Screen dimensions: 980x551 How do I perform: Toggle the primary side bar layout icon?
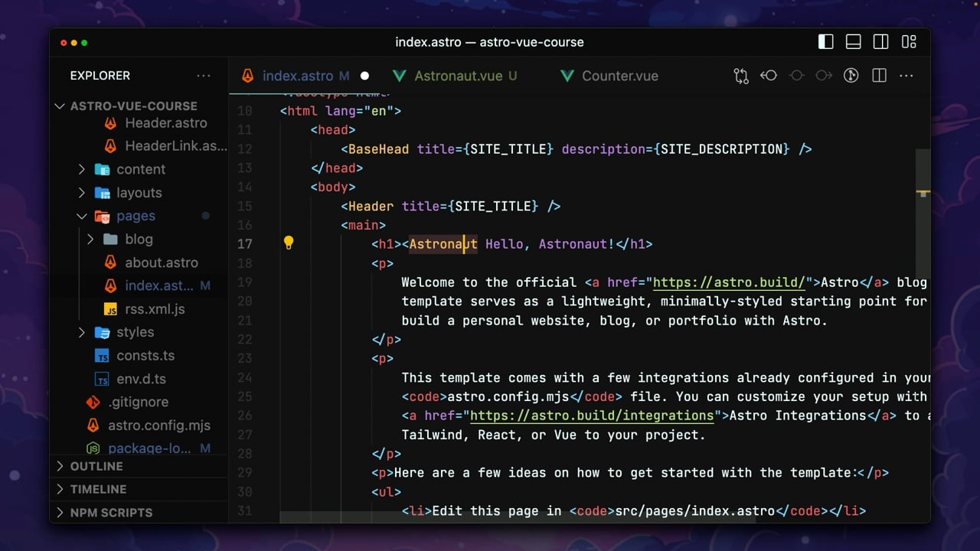(x=825, y=42)
